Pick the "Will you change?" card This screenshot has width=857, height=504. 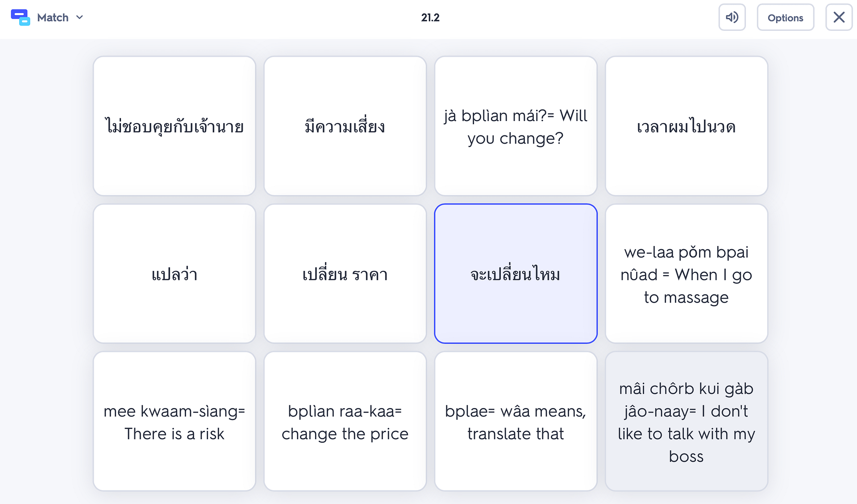[x=516, y=126]
